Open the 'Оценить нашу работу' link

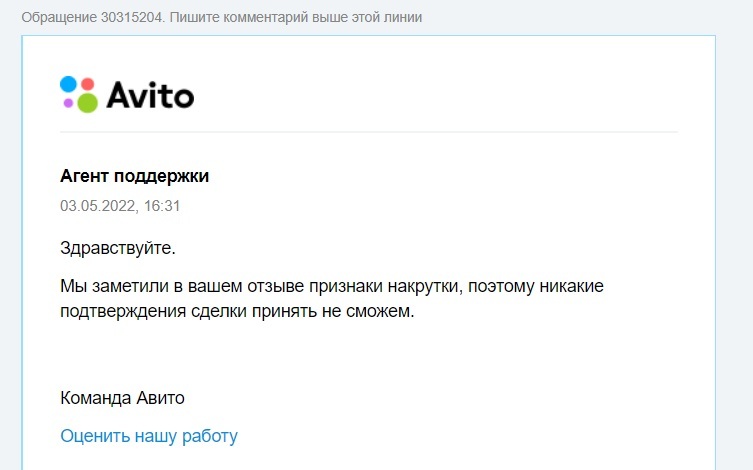point(149,436)
